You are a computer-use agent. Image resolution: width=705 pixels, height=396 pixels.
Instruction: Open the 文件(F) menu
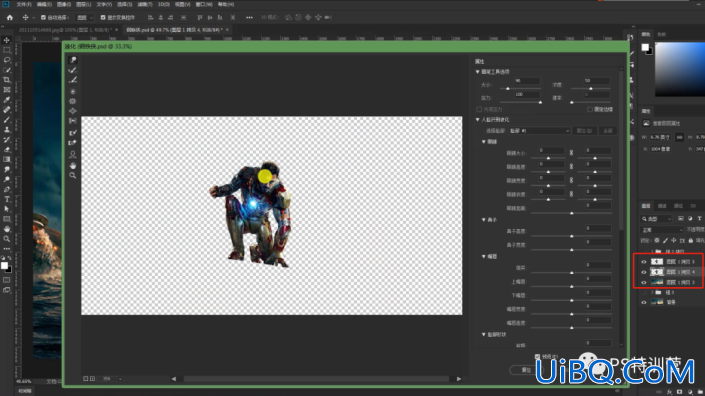[24, 4]
